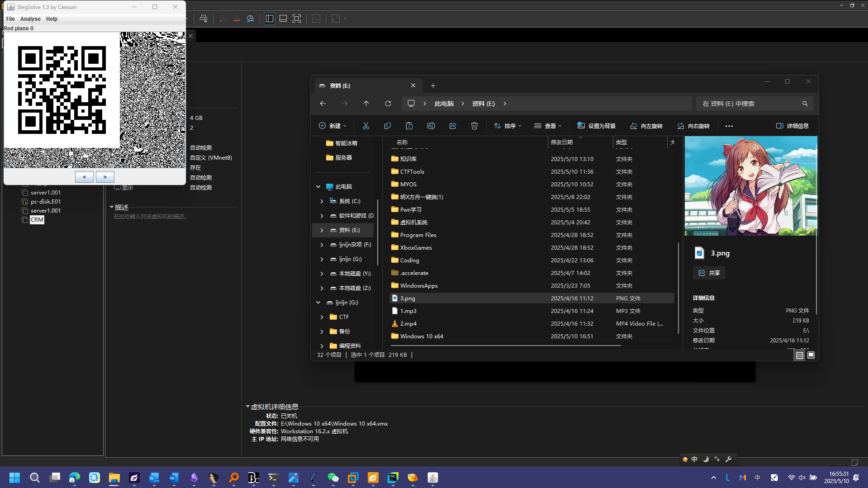The height and width of the screenshot is (488, 868).
Task: Open WeChat from taskbar
Action: coord(333,478)
